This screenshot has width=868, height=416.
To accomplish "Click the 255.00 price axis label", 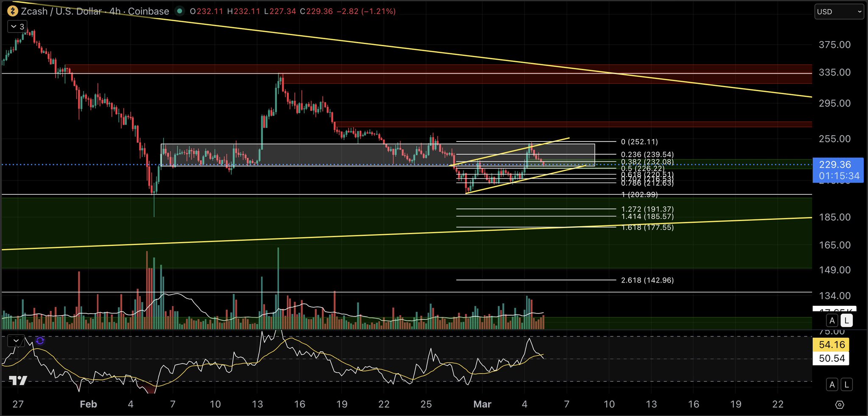I will tap(835, 139).
